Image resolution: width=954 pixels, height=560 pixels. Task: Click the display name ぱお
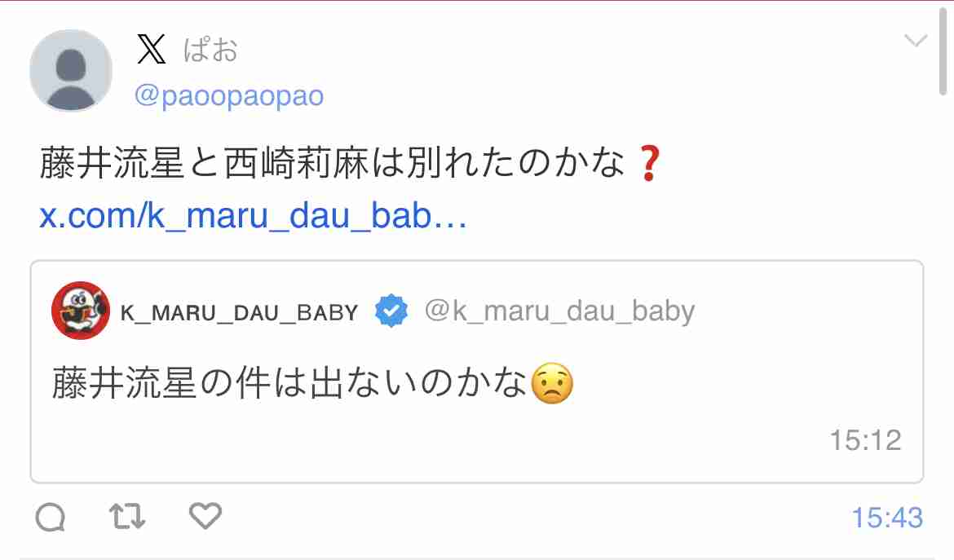click(x=210, y=49)
